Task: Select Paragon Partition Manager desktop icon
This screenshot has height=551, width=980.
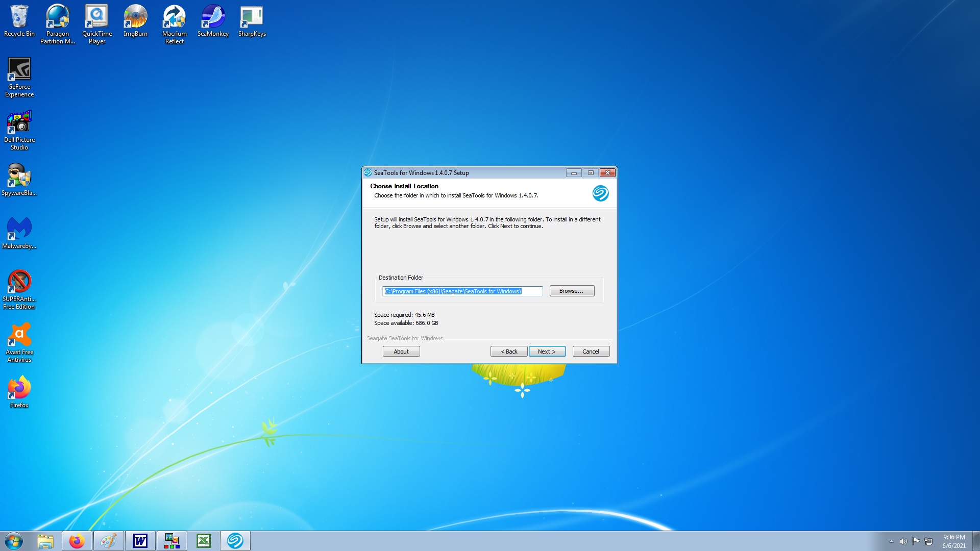Action: 58,23
